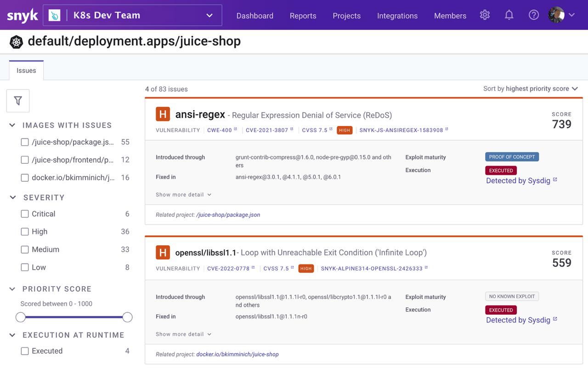Click the Snyk logo
The width and height of the screenshot is (588, 368).
pyautogui.click(x=22, y=16)
